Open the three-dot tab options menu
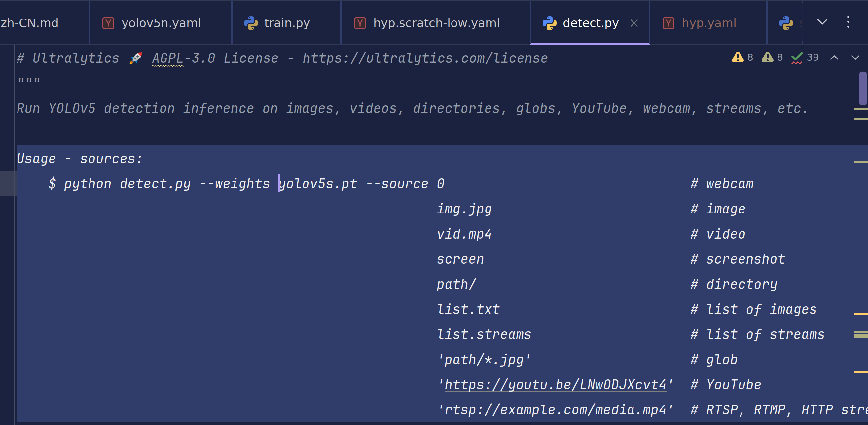The width and height of the screenshot is (868, 425). coord(848,22)
